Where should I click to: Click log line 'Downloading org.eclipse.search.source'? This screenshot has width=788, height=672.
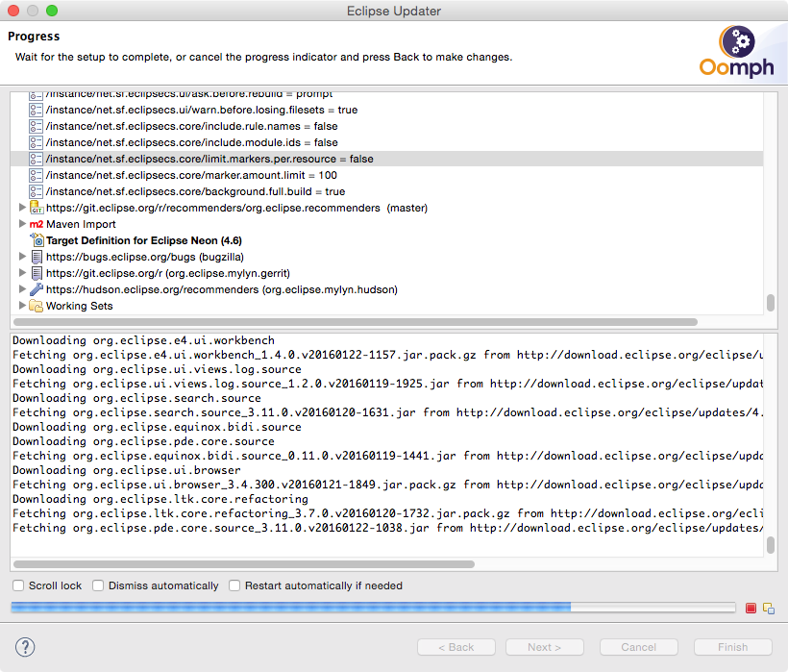[136, 398]
